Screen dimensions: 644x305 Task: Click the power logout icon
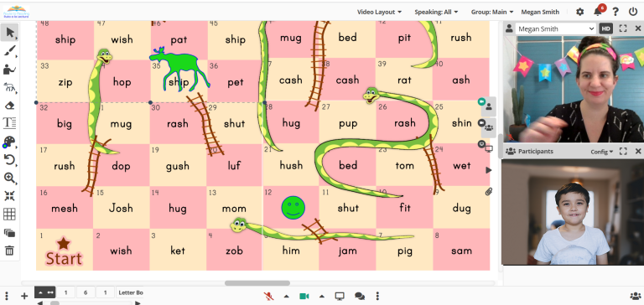pos(633,12)
